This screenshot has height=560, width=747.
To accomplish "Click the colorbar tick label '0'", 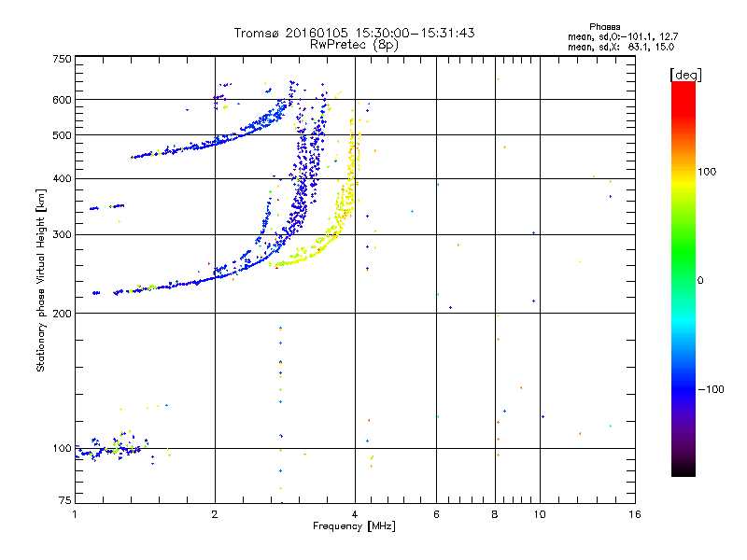I will (700, 281).
